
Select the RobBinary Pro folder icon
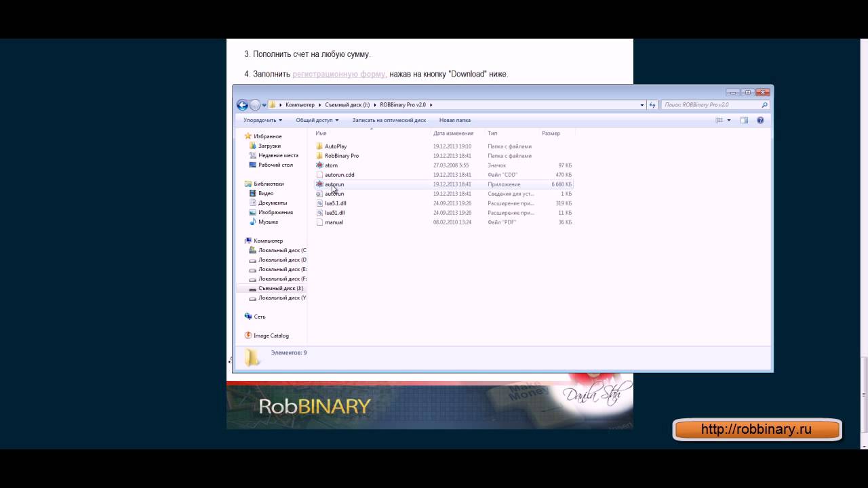[x=319, y=156]
